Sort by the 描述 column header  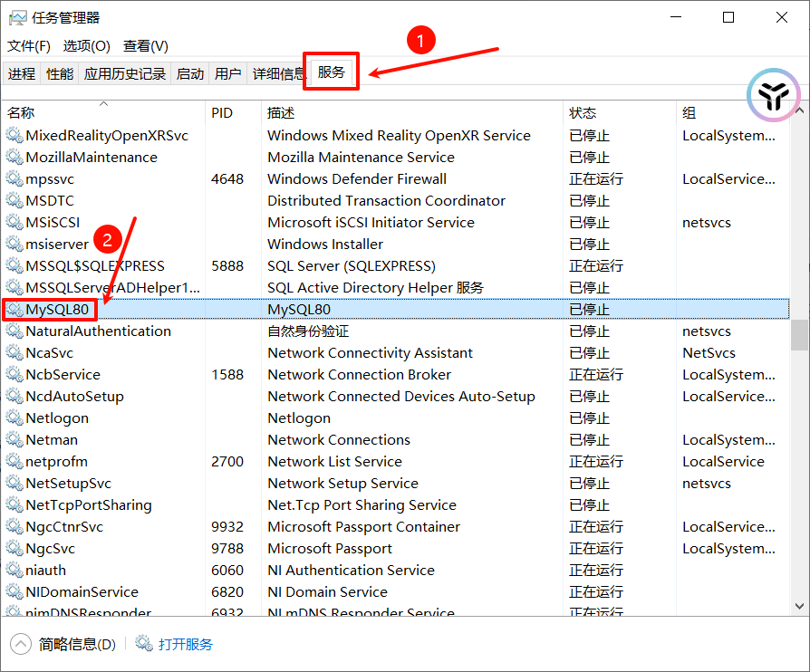point(411,112)
